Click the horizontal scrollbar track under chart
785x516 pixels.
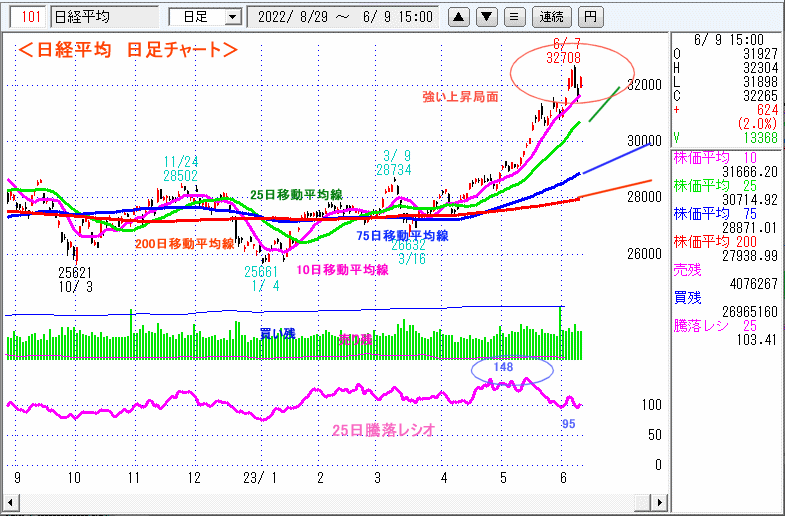point(335,500)
